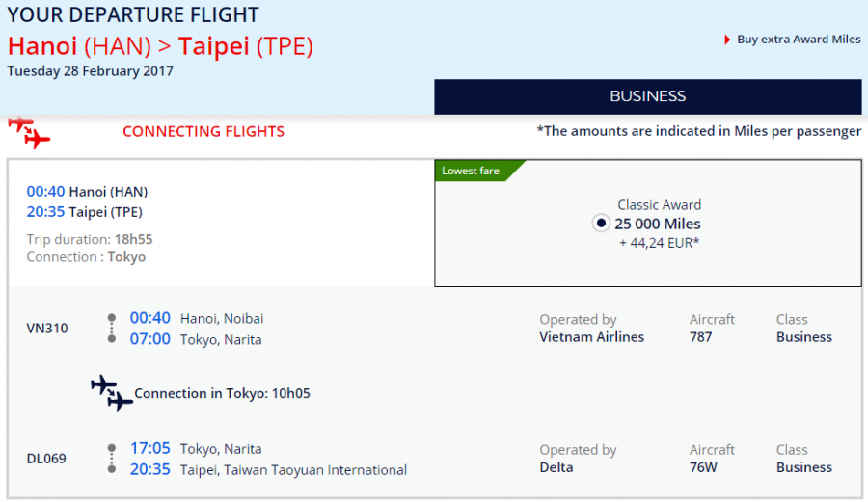Viewport: 868px width, 502px height.
Task: Click the navy connection airplanes icon
Action: point(112,393)
